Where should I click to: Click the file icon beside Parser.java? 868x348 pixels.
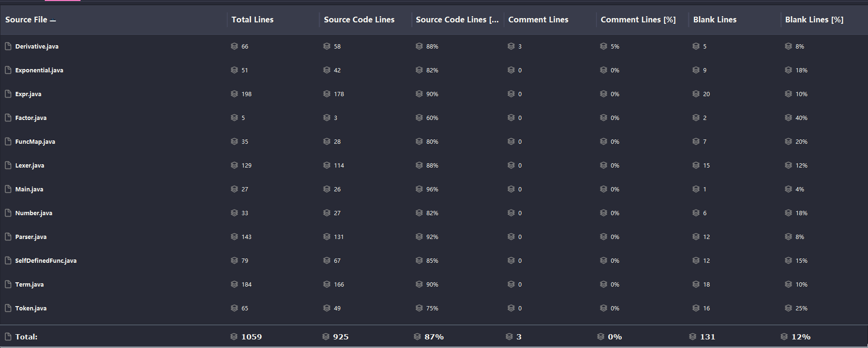(8, 237)
